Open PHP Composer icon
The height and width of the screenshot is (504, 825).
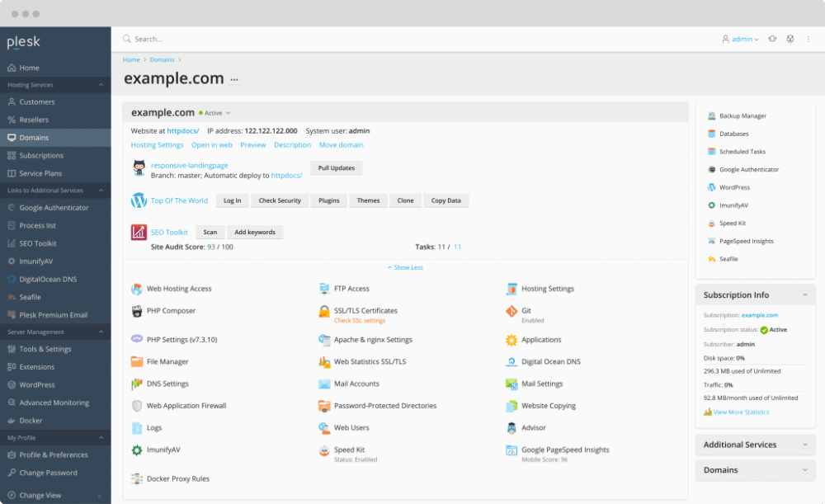[x=137, y=311]
